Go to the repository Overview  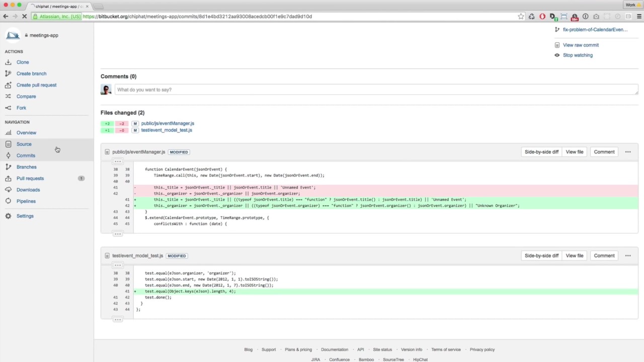(26, 133)
